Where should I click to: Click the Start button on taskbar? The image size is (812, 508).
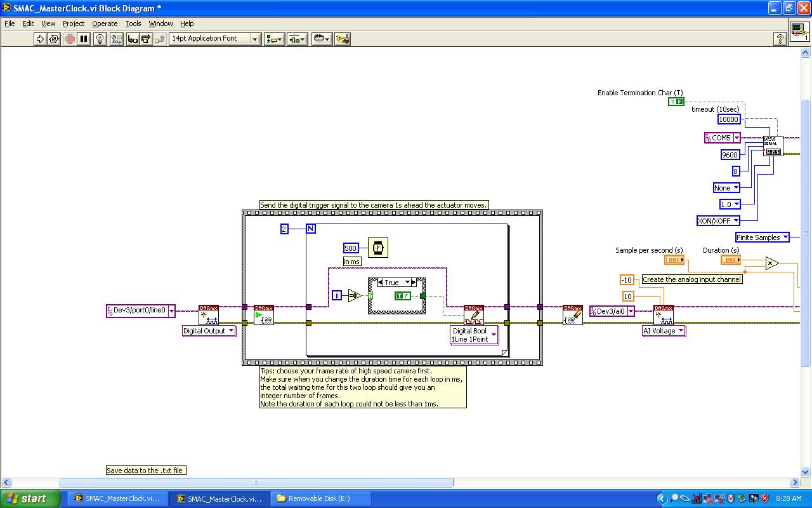coord(30,498)
